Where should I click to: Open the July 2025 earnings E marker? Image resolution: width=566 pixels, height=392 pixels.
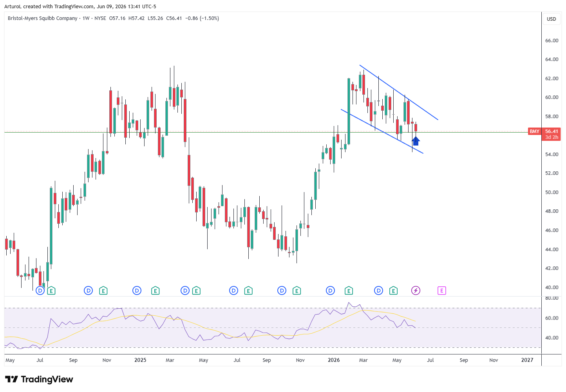coord(248,291)
